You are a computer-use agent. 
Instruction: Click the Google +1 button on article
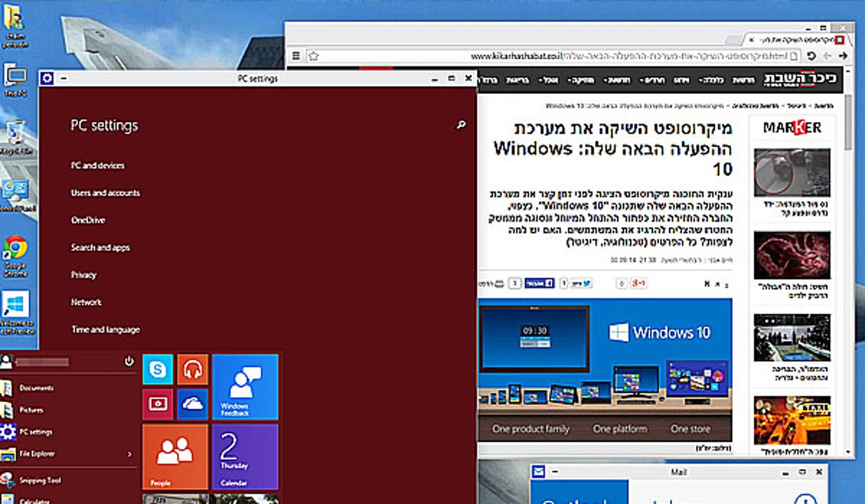click(x=638, y=283)
